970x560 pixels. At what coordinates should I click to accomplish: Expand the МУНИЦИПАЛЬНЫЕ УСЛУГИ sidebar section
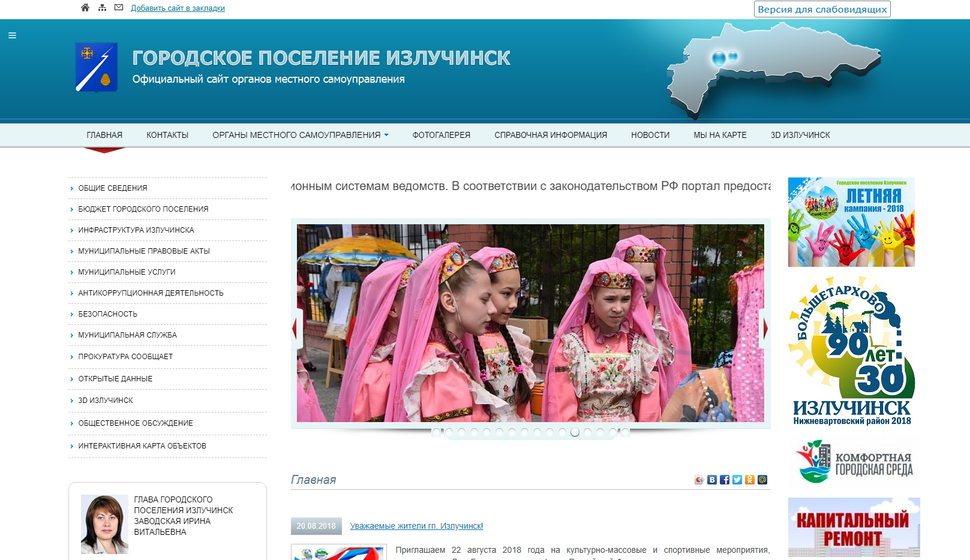tap(127, 272)
